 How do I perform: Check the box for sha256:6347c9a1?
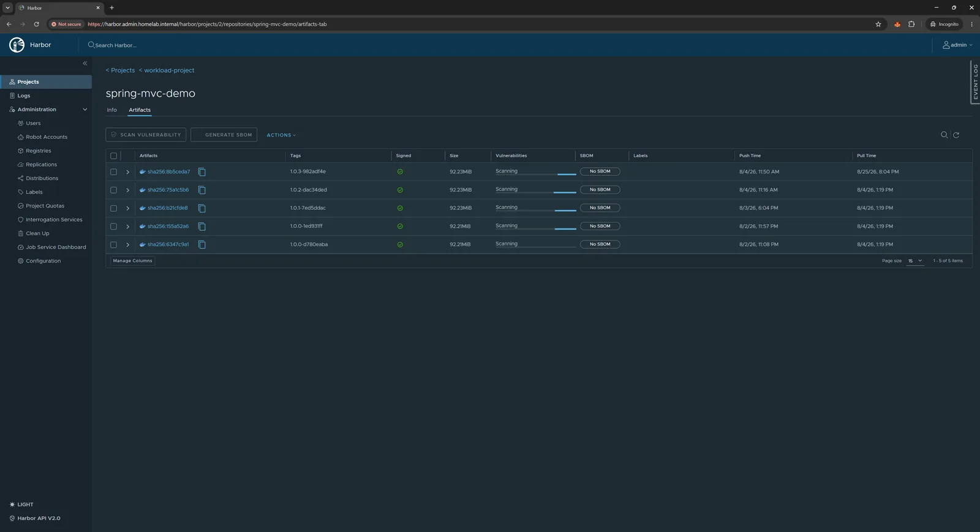(113, 245)
